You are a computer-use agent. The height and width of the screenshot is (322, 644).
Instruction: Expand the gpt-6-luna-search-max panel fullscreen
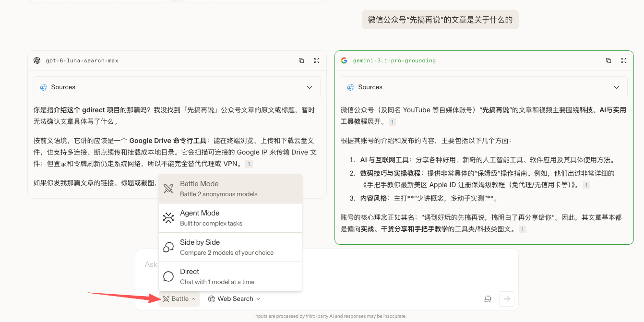(317, 60)
